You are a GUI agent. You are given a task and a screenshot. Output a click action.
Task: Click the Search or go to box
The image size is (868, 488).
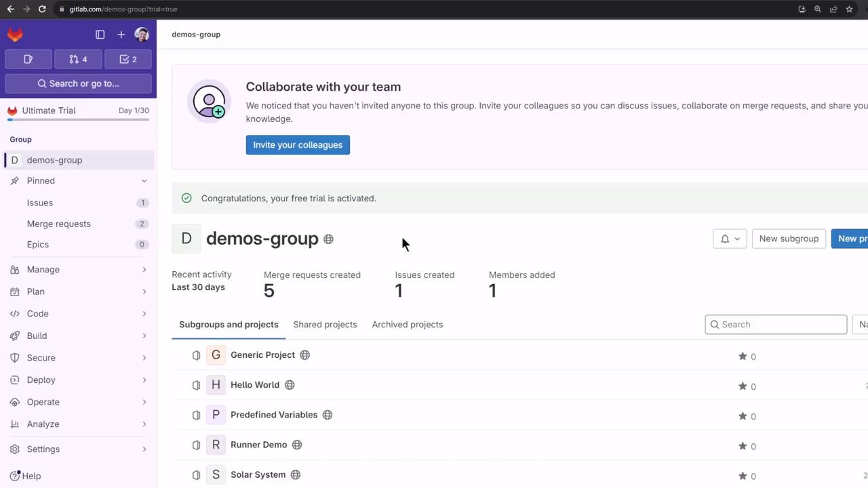tap(78, 83)
